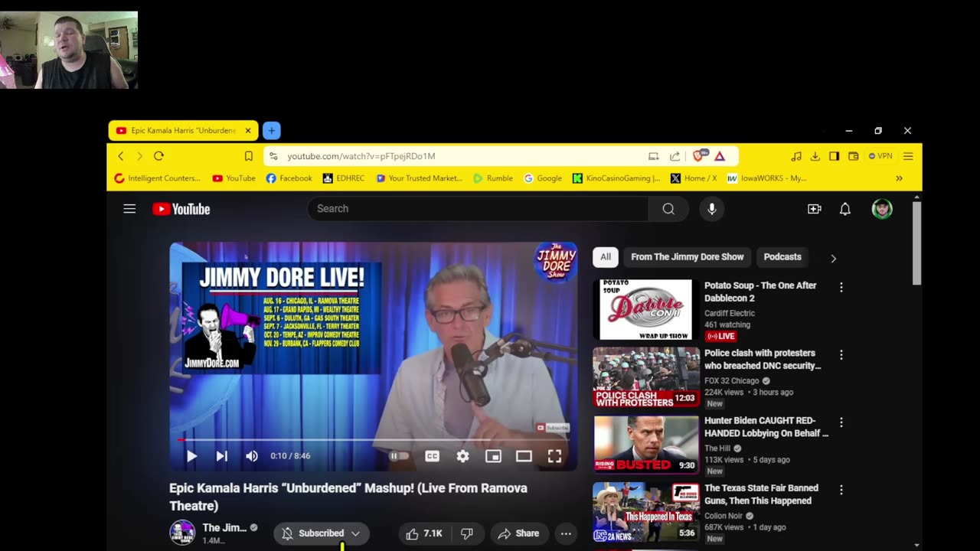
Task: Click the video progress bar
Action: [373, 440]
